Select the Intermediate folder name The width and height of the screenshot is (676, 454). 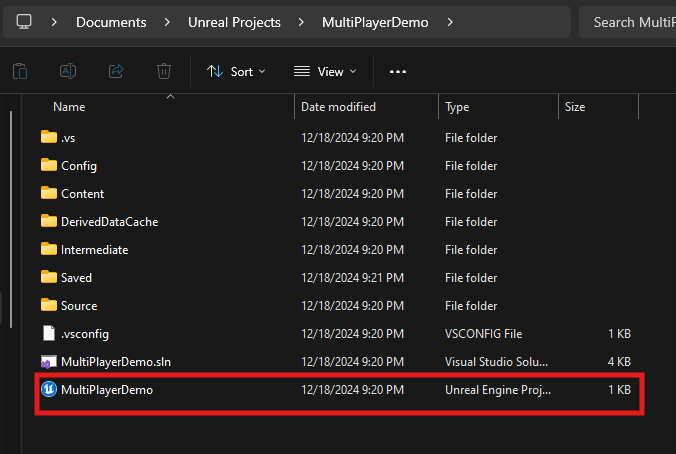coord(94,250)
